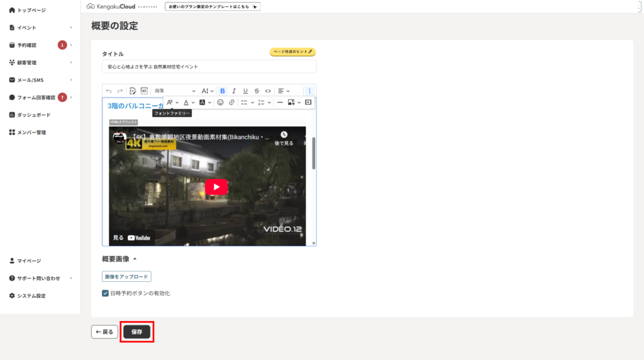Click the 保存 save button
The height and width of the screenshot is (360, 644).
click(136, 332)
